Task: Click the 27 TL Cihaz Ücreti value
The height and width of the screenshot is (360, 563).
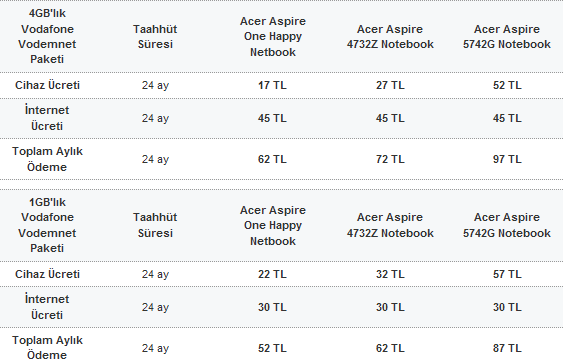Action: tap(390, 85)
